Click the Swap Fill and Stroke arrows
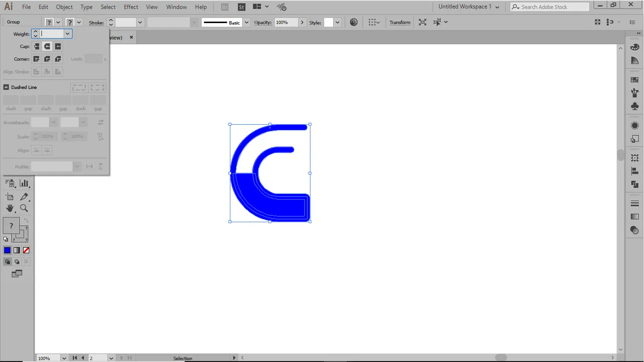The width and height of the screenshot is (644, 362). click(x=26, y=221)
